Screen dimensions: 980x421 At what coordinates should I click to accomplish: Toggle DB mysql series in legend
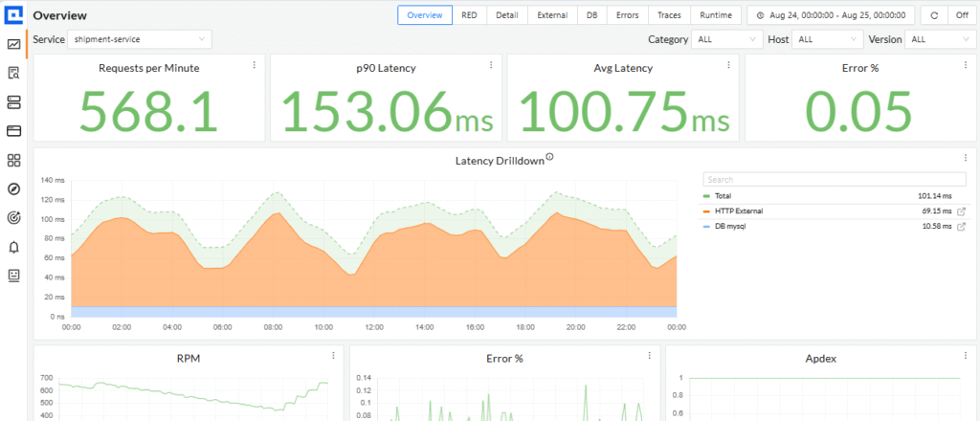click(x=729, y=226)
